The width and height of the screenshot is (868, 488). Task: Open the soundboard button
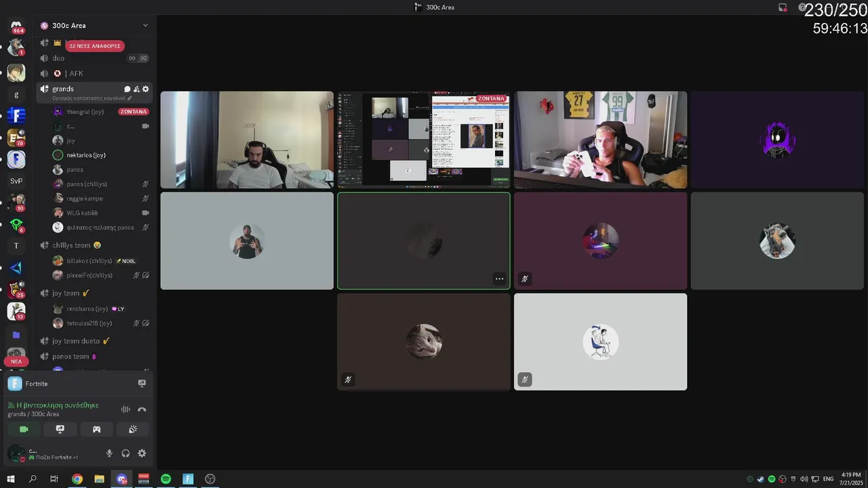coord(133,429)
